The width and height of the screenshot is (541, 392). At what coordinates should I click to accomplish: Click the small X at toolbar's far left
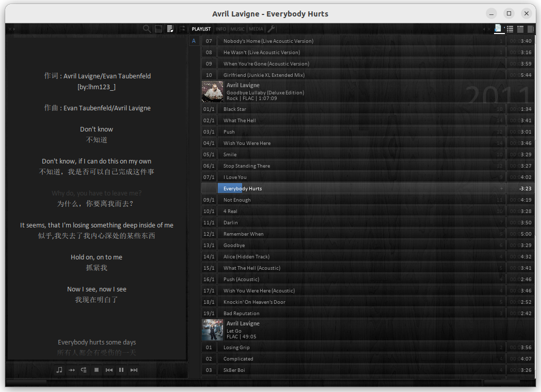tap(10, 29)
